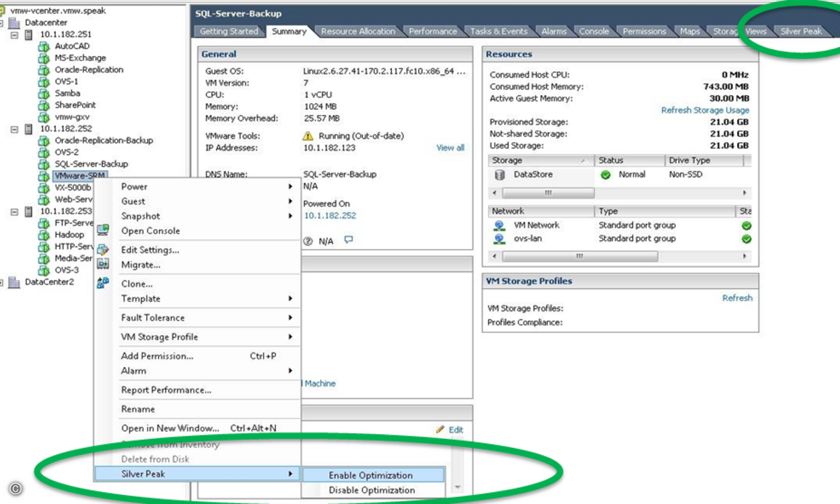Select Add Permission in context menu
Viewport: 840px width, 504px height.
pos(197,356)
